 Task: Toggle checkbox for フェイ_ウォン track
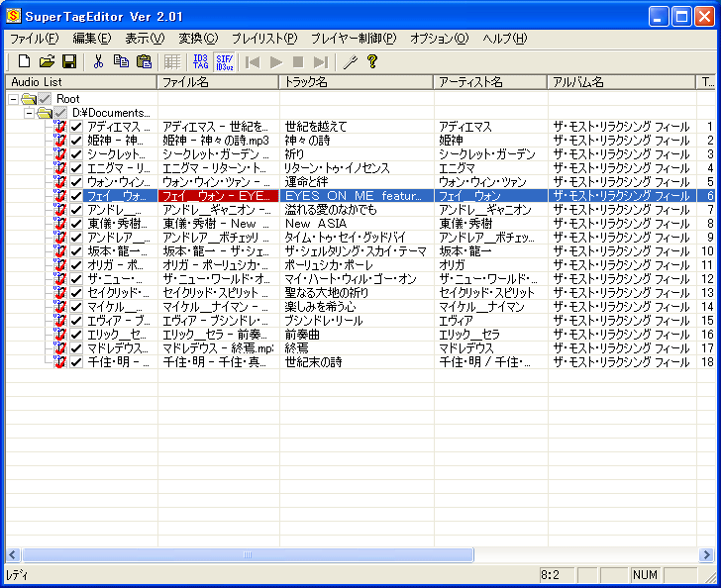76,196
